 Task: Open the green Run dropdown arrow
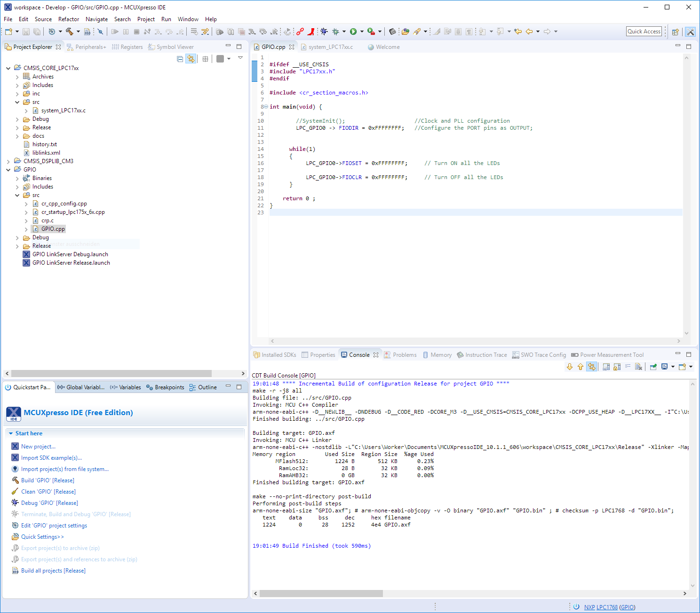[362, 31]
